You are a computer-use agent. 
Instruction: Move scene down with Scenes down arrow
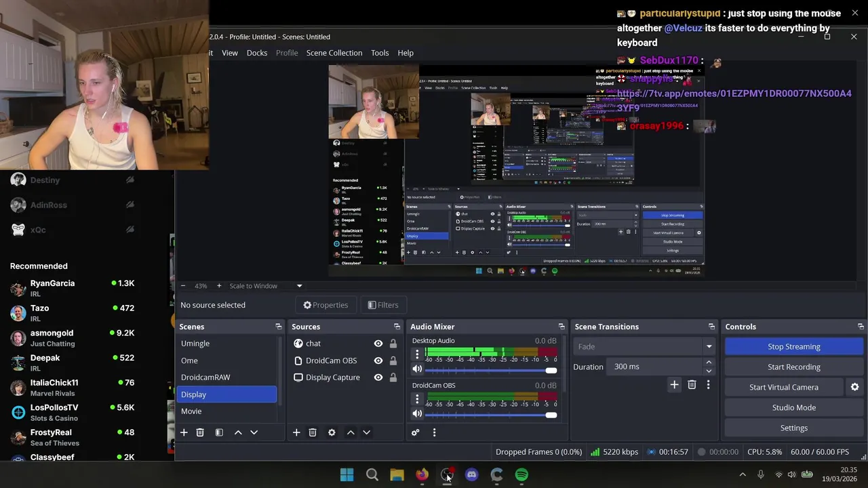254,432
